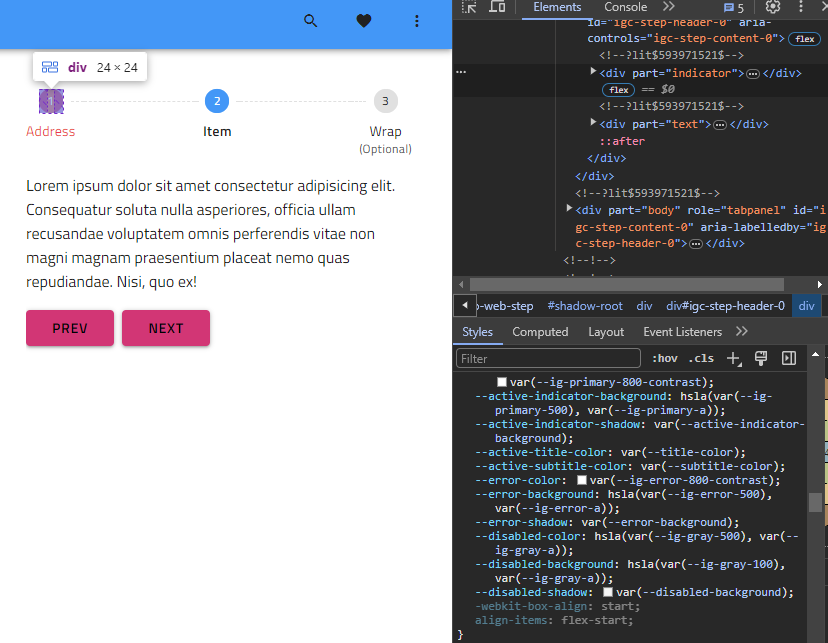This screenshot has width=828, height=643.
Task: Toggle the .cls classes button
Action: (x=701, y=358)
